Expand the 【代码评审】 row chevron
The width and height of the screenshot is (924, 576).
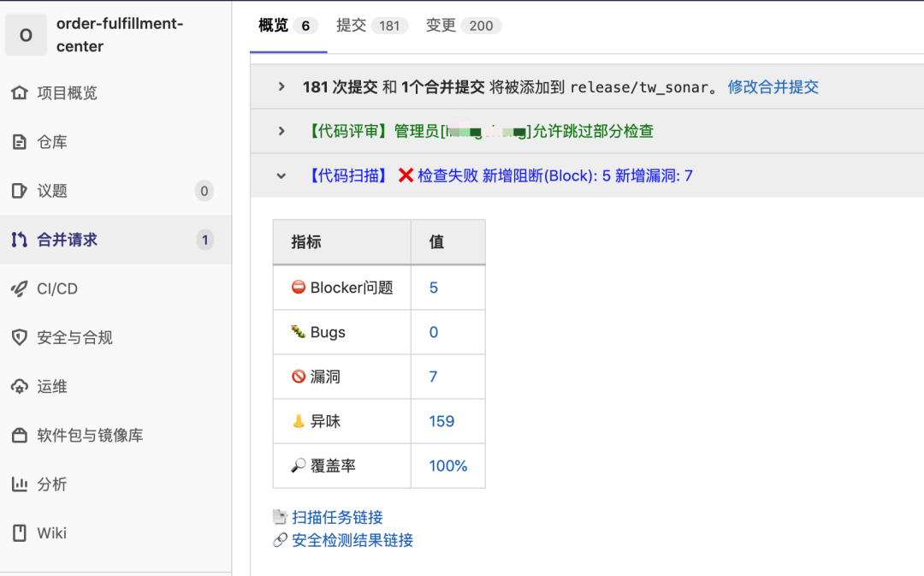[281, 131]
